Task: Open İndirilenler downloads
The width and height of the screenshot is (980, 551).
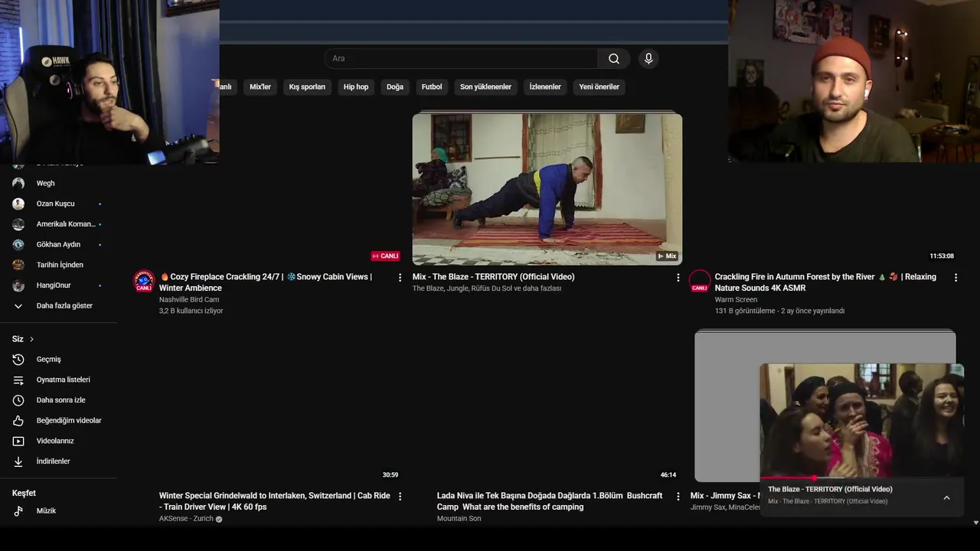Action: pos(53,461)
